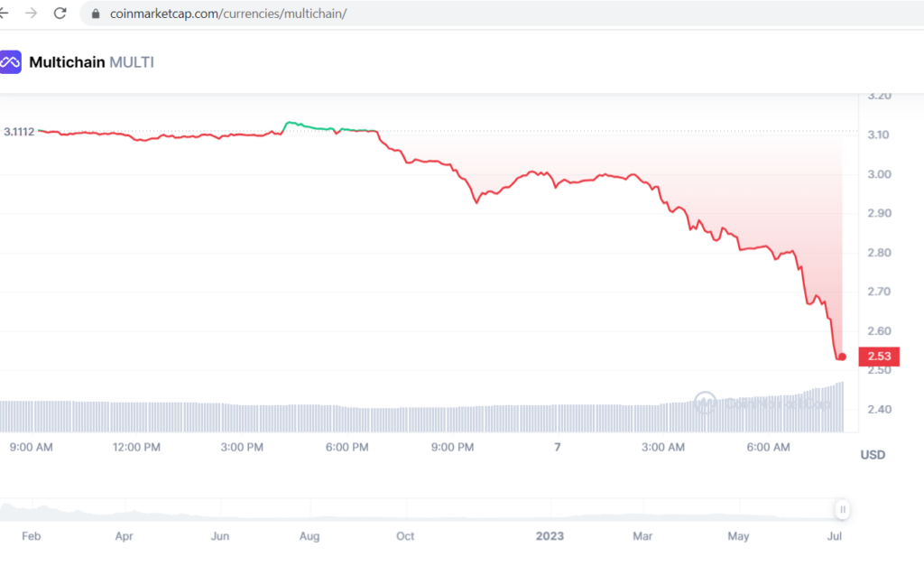Click the USD currency label
This screenshot has height=566, width=924.
click(x=873, y=455)
